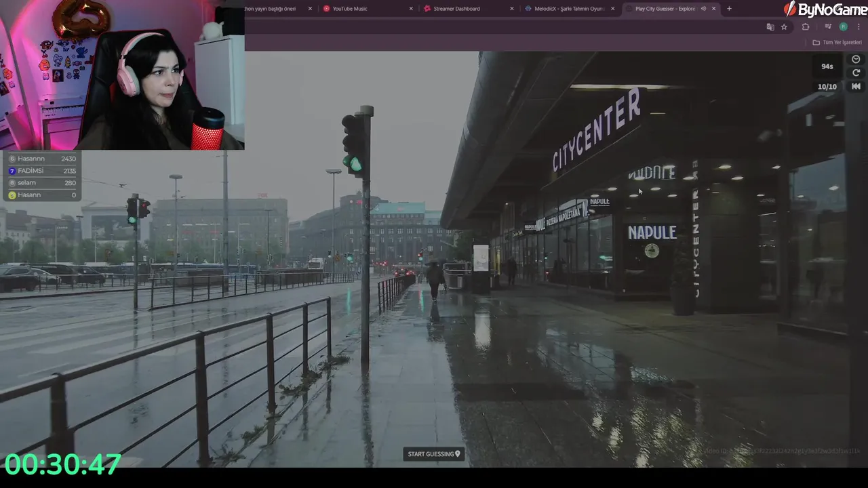Select the 10/10 round counter
Viewport: 868px width, 488px height.
tap(827, 87)
